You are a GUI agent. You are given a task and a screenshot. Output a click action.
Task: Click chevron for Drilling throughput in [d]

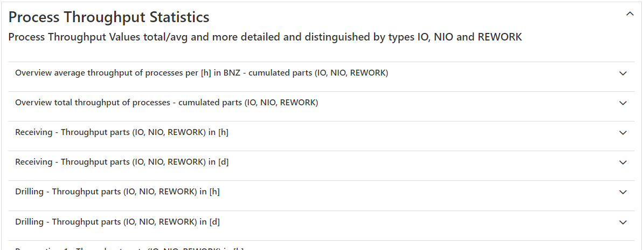623,222
